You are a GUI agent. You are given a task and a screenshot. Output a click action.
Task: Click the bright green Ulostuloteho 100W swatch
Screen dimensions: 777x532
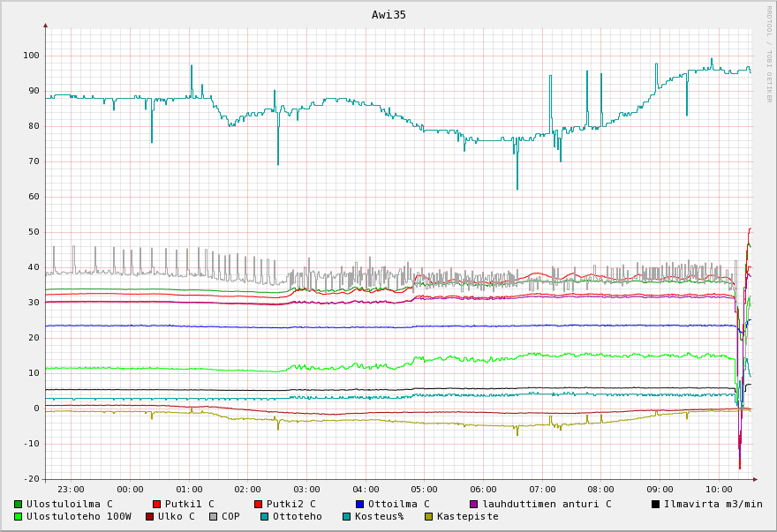tap(19, 517)
